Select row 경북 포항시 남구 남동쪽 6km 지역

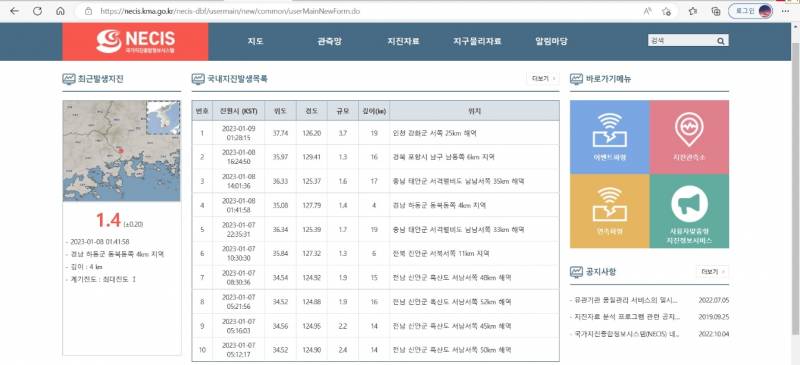(x=376, y=157)
